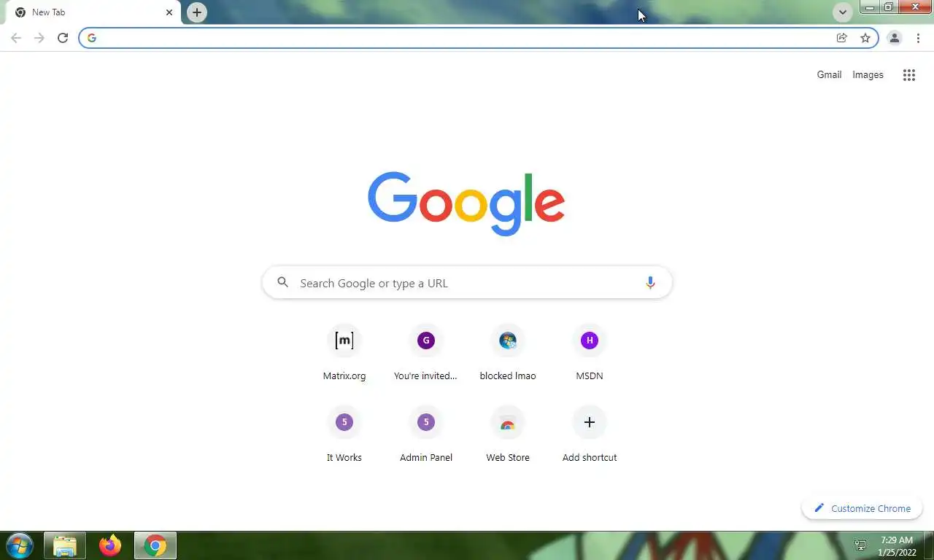
Task: Open the Web Store shortcut
Action: coord(508,436)
